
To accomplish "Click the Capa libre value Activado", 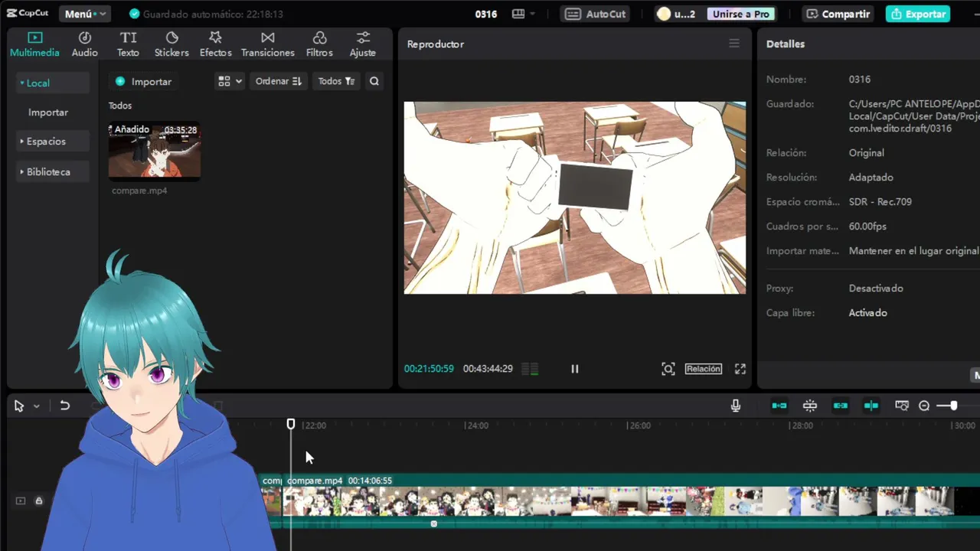I will pyautogui.click(x=868, y=313).
